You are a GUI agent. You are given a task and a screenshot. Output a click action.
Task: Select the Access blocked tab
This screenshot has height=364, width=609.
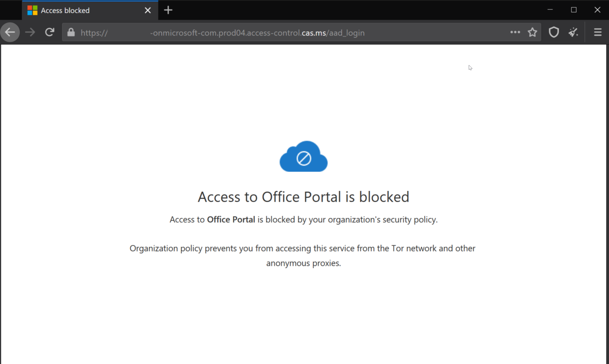[x=82, y=11]
